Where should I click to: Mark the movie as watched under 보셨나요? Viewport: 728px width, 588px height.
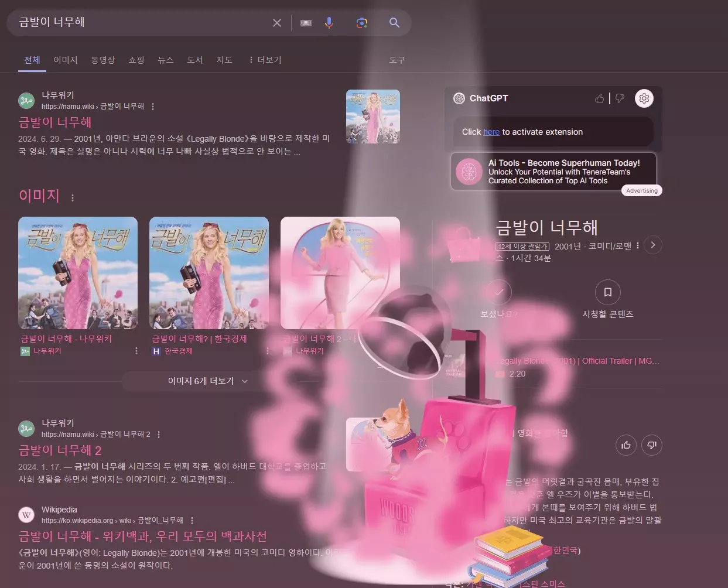click(499, 292)
